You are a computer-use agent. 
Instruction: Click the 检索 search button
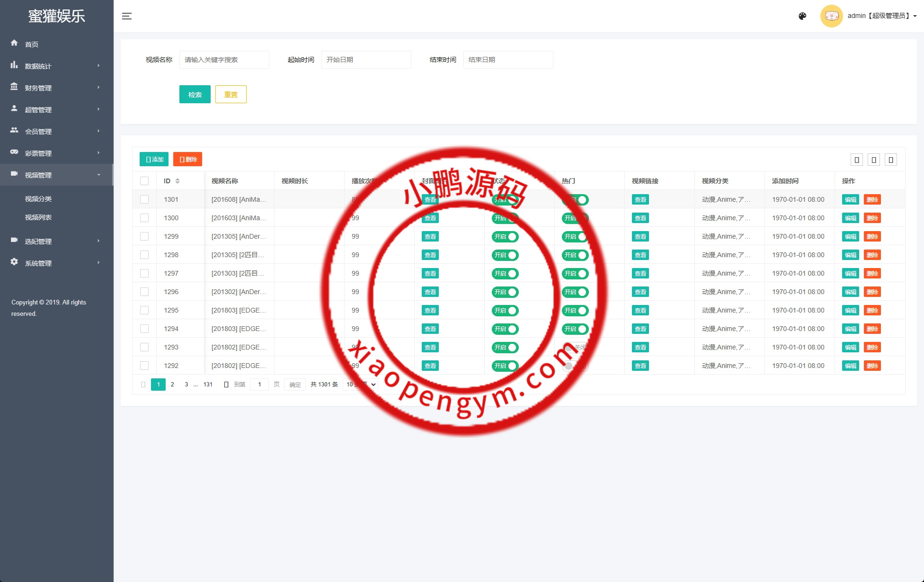[x=195, y=94]
